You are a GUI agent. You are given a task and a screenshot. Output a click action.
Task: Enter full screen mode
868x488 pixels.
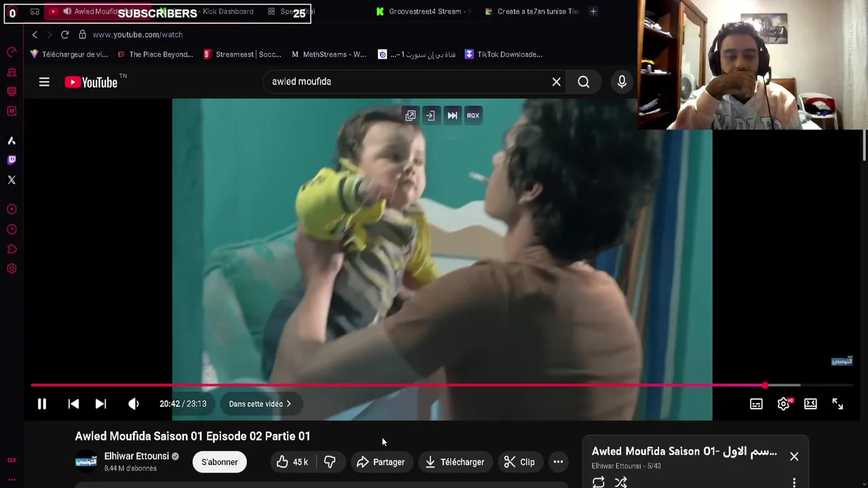click(x=837, y=404)
